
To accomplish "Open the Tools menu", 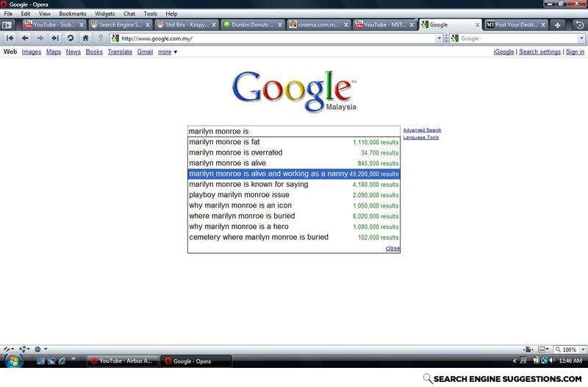I will click(x=151, y=13).
